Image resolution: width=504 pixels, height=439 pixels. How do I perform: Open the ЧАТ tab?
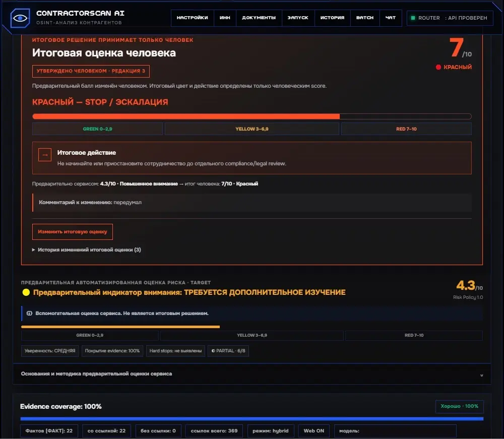point(390,18)
